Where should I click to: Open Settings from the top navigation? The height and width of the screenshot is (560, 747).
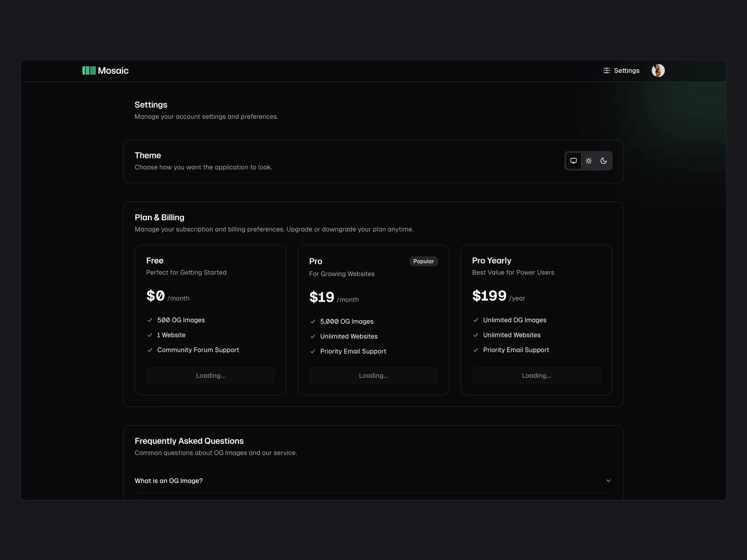tap(626, 70)
